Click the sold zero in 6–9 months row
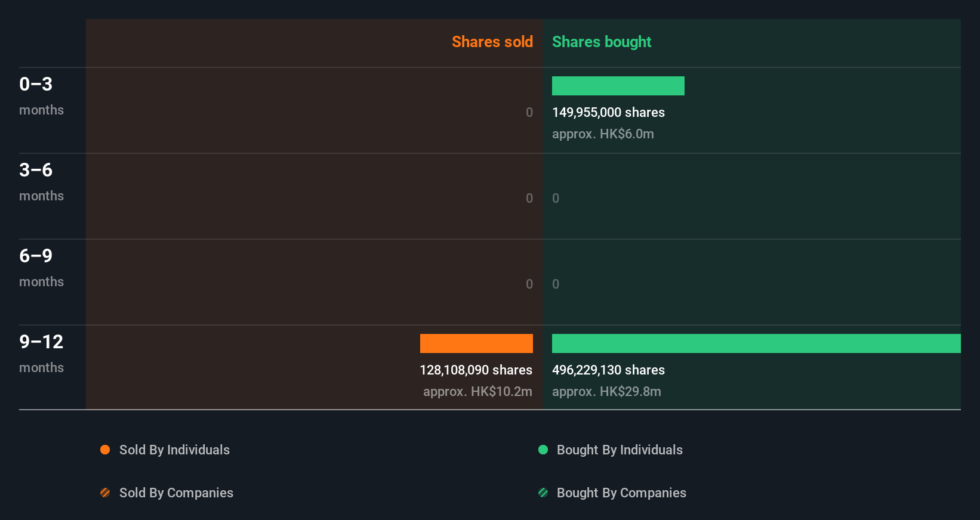This screenshot has width=980, height=520. pos(529,284)
